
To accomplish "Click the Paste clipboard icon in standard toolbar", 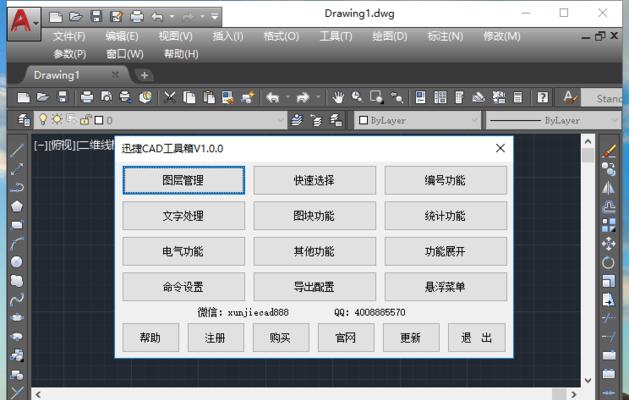I will point(209,97).
